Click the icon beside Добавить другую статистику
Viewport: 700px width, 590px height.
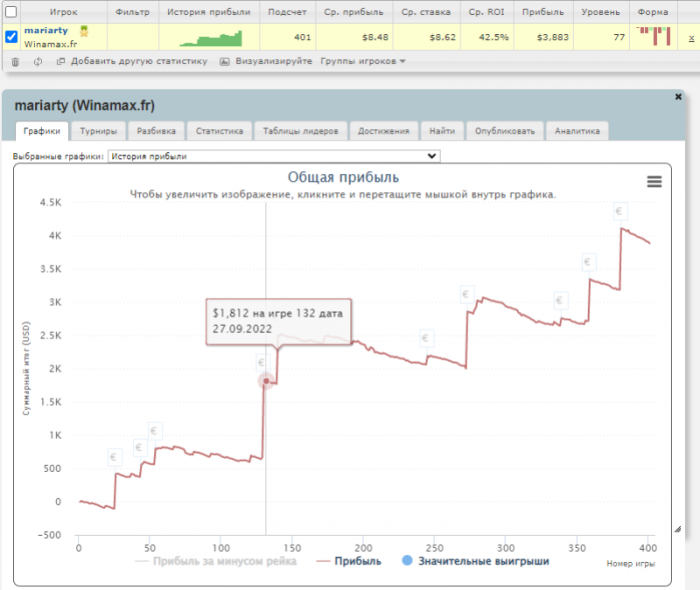(61, 61)
